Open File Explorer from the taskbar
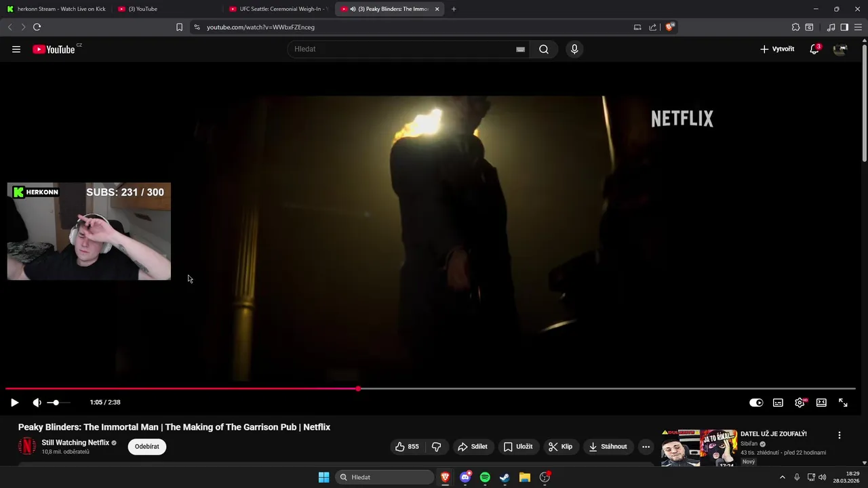 (524, 477)
